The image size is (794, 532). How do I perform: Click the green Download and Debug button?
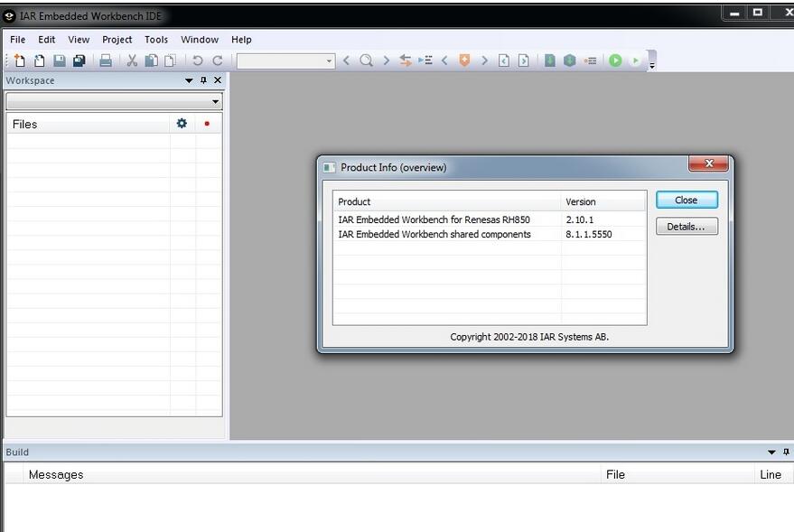(x=615, y=61)
